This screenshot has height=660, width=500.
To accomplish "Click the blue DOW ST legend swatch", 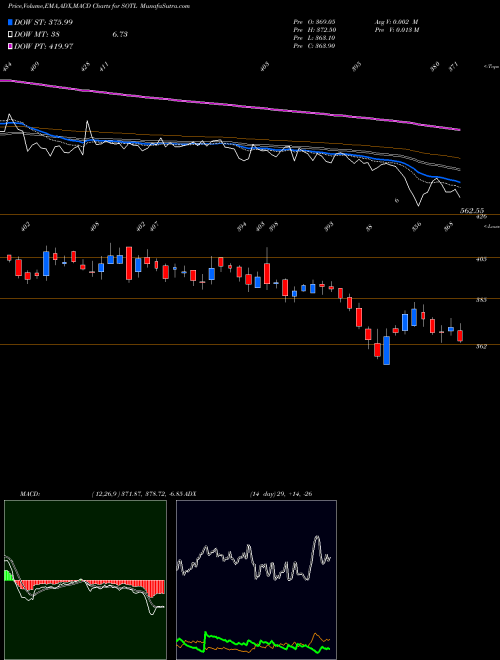I will 10,22.
